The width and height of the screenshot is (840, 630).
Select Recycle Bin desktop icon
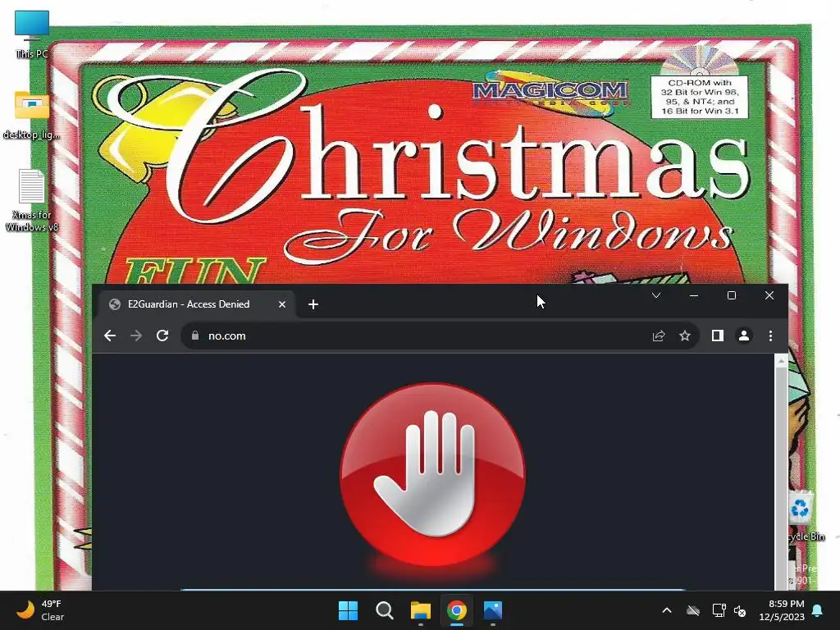point(805,517)
